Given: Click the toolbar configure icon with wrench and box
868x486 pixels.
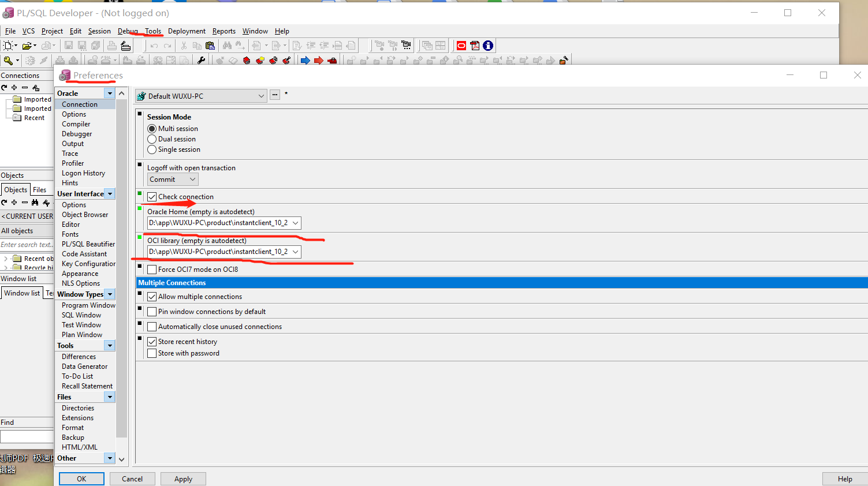Looking at the screenshot, I should coord(563,60).
